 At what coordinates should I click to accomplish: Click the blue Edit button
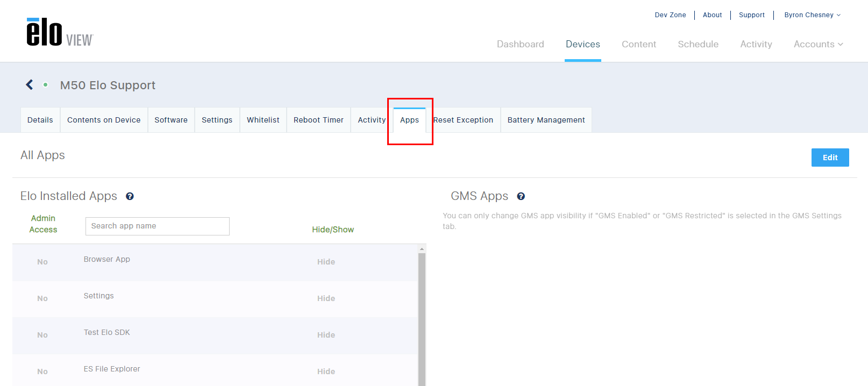(830, 158)
